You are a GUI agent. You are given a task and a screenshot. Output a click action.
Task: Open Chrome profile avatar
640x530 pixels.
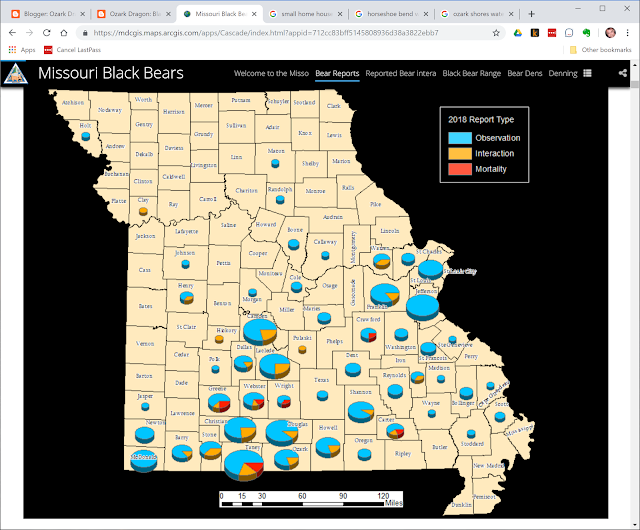click(x=610, y=33)
